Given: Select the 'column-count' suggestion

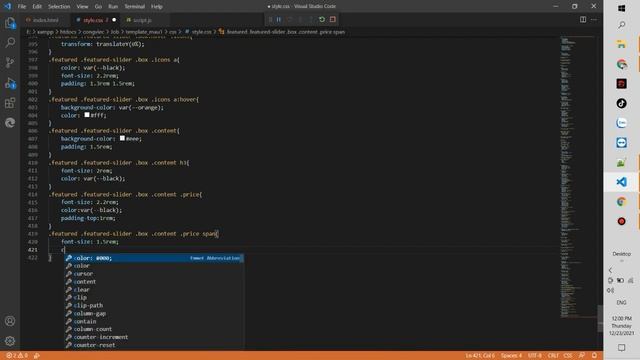Looking at the screenshot, I should (154, 329).
